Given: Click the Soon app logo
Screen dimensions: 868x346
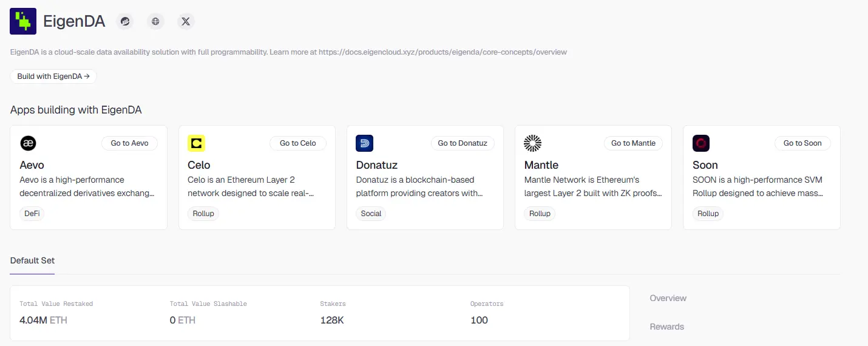Looking at the screenshot, I should coord(701,143).
